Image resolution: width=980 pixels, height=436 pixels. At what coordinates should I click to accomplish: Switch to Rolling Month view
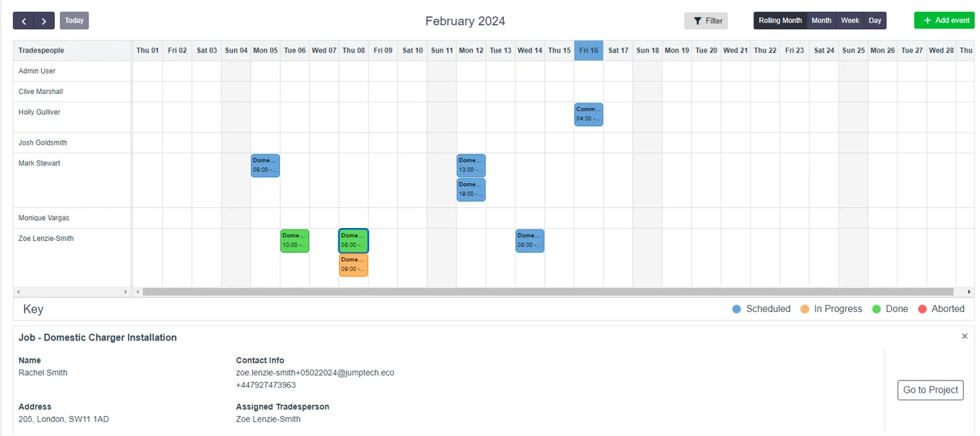click(780, 21)
